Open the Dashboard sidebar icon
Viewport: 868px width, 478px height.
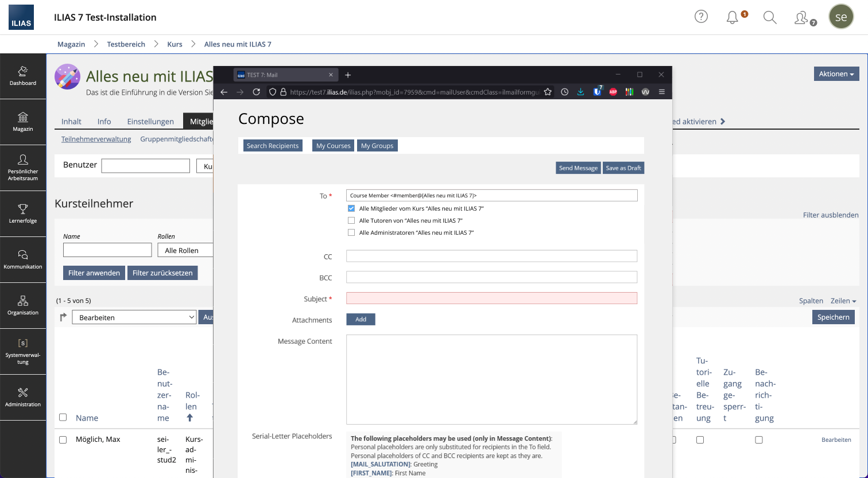pos(23,76)
